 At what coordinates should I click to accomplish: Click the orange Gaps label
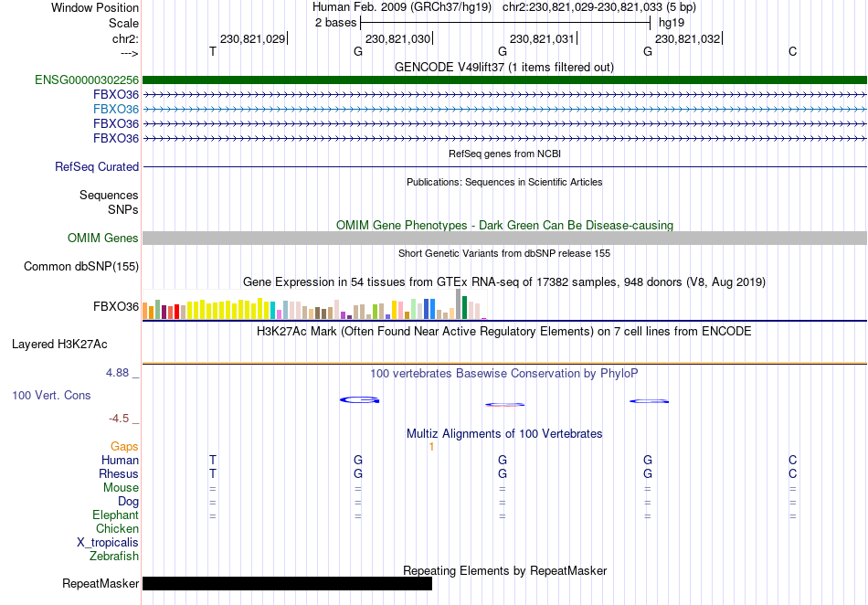tap(124, 446)
